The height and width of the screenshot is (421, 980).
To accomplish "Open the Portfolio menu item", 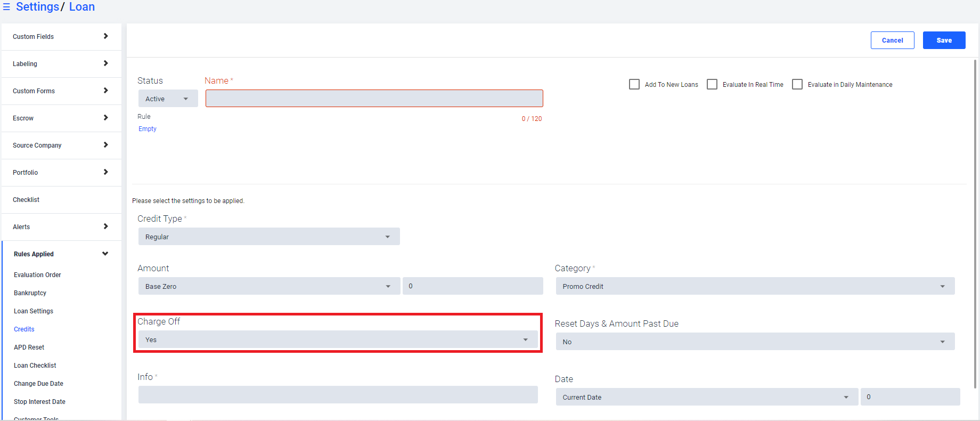I will pyautogui.click(x=61, y=173).
